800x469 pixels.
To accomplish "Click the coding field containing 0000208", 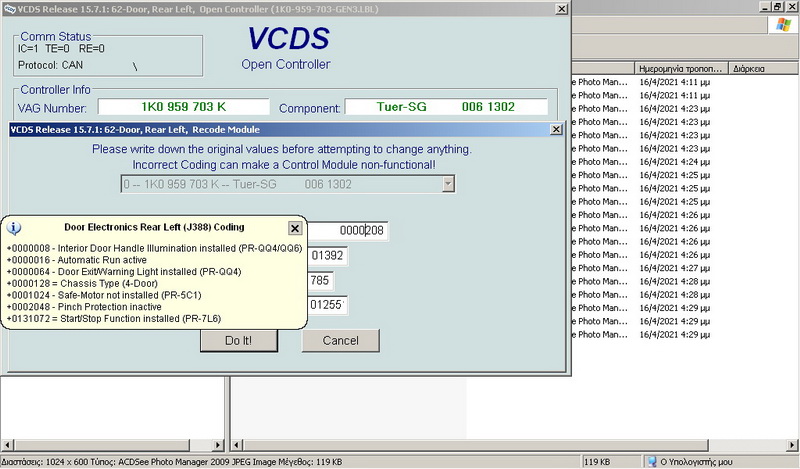I will [347, 231].
